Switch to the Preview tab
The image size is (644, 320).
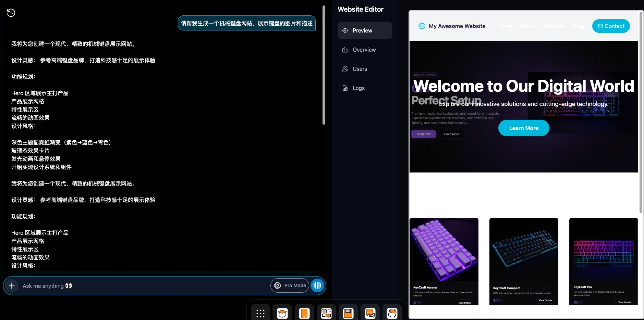coord(365,30)
